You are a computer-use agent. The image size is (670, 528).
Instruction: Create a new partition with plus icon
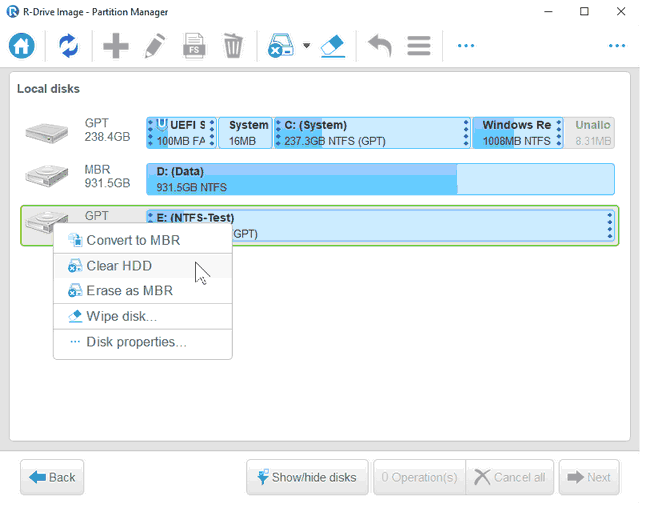[116, 46]
